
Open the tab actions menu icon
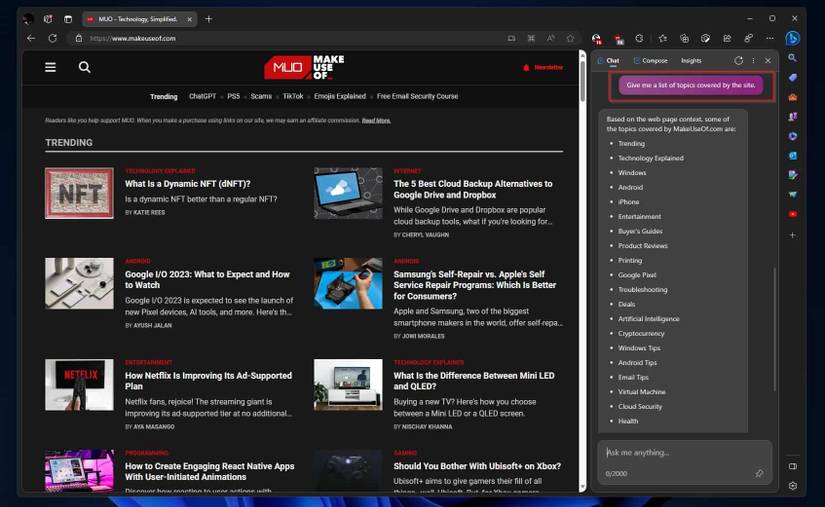click(68, 19)
